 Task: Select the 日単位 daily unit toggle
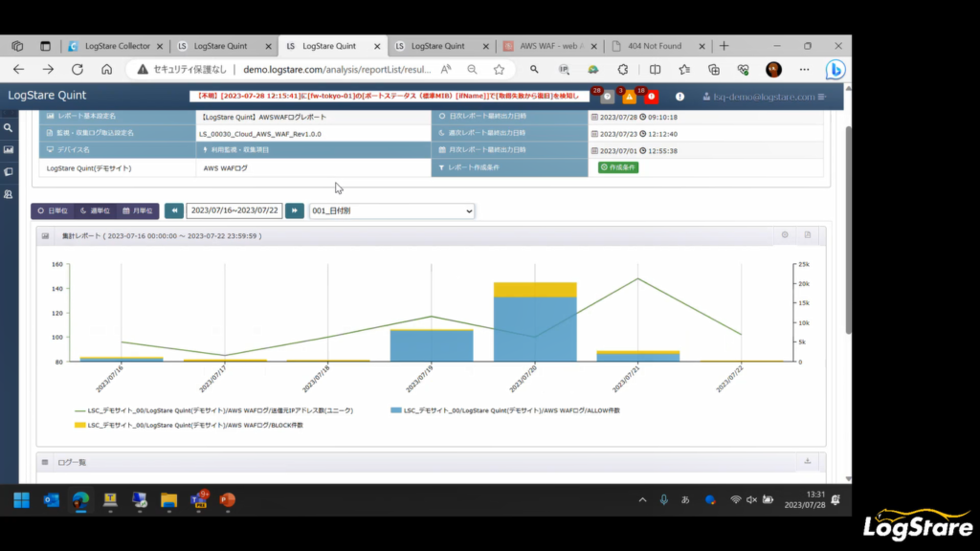(53, 210)
